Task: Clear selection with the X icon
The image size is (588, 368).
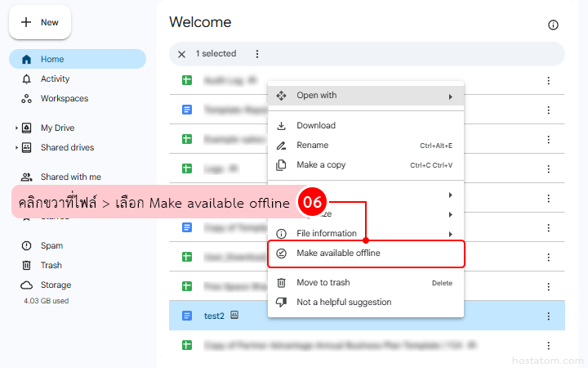Action: [181, 54]
